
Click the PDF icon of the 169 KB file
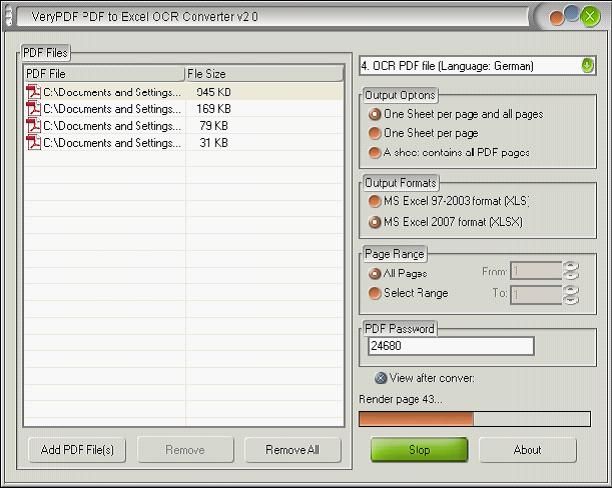[x=34, y=109]
